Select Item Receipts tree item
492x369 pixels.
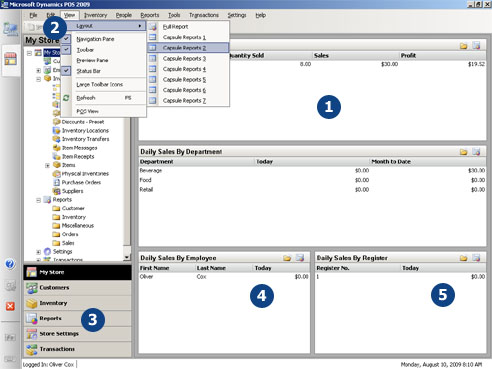[x=78, y=156]
